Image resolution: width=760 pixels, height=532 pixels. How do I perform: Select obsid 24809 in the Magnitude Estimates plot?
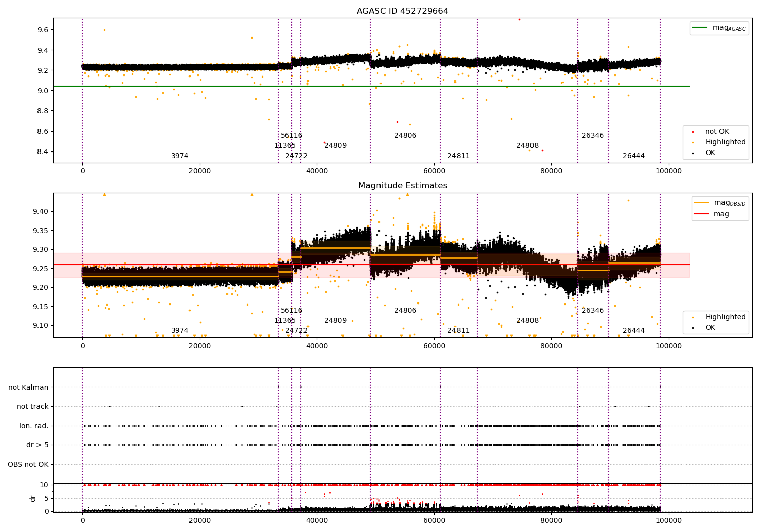(335, 321)
